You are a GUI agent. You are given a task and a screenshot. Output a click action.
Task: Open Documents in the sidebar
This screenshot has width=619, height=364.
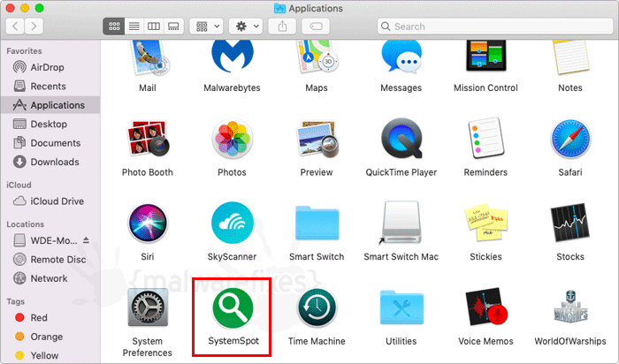(50, 143)
